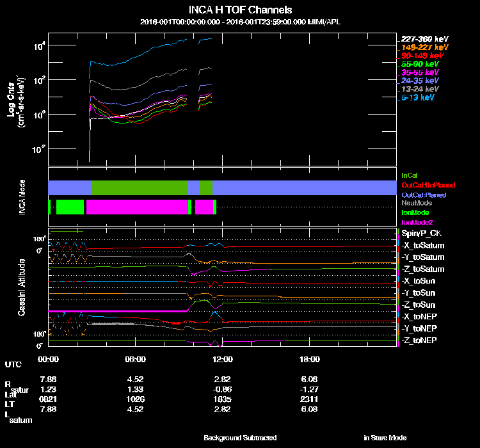Choose the '-Y_toNEP' attitude label
The height and width of the screenshot is (448, 480).
tap(419, 328)
